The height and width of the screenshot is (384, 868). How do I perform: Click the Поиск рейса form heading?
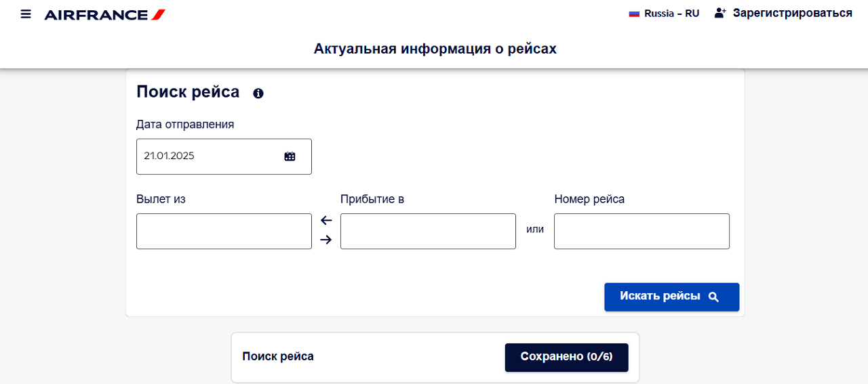click(x=188, y=92)
